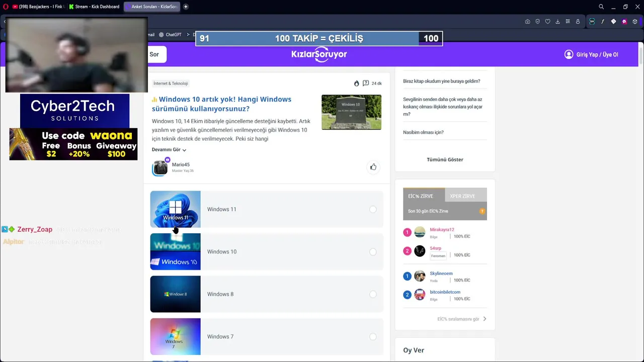Click Giriş Yap / Üye Ol
This screenshot has width=644, height=362.
pyautogui.click(x=597, y=54)
